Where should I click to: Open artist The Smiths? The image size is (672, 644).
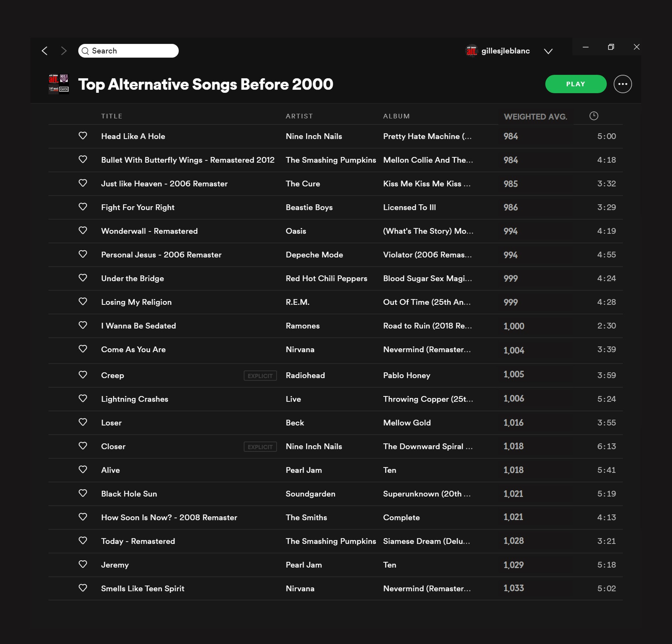click(x=306, y=518)
